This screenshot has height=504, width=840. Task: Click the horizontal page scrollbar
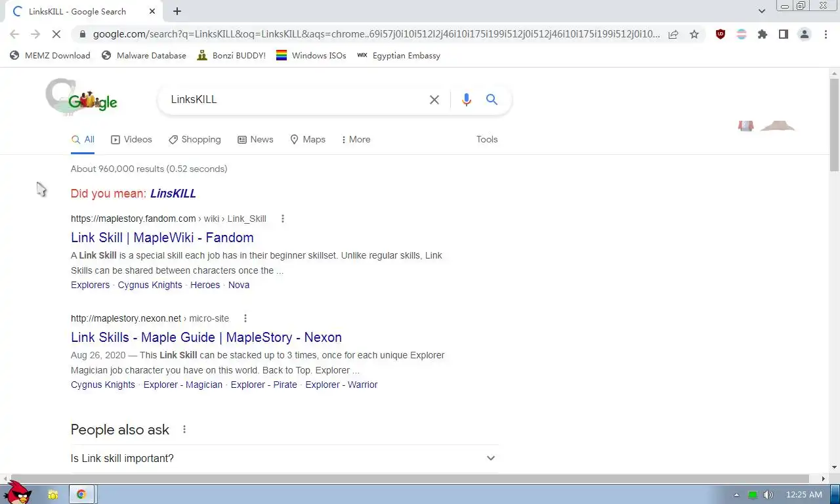410,478
